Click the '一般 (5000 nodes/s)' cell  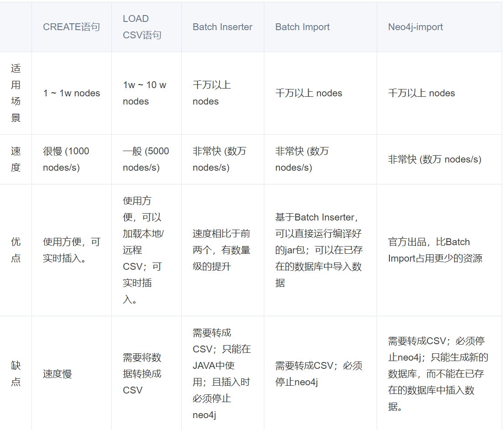146,159
